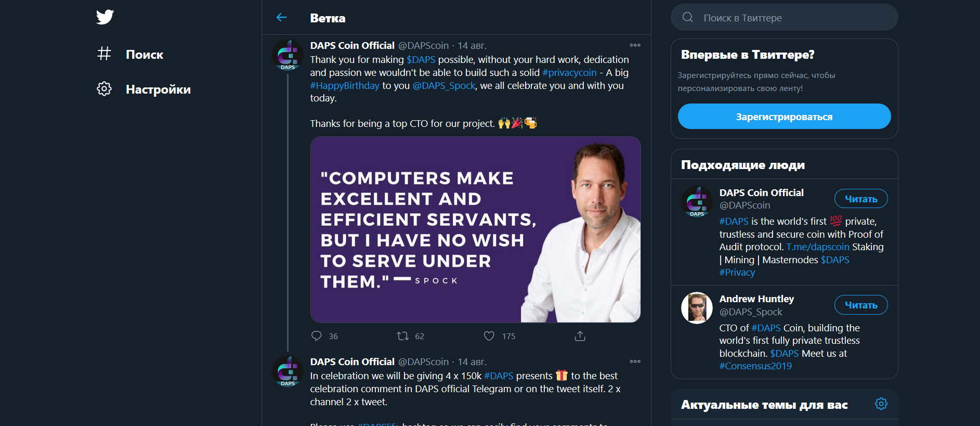Focus the Поиск в Твиттере search field
Viewport: 980px width, 426px height.
[784, 17]
